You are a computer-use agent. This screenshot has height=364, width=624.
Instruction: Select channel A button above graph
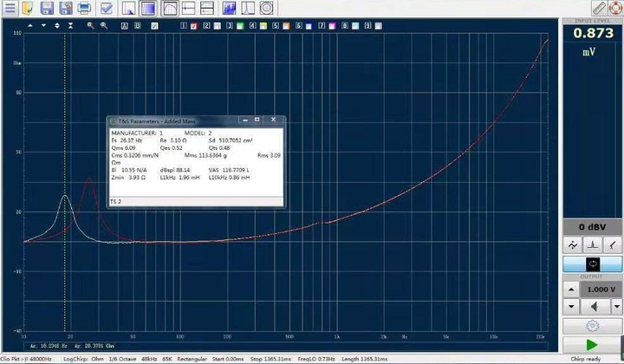[125, 26]
